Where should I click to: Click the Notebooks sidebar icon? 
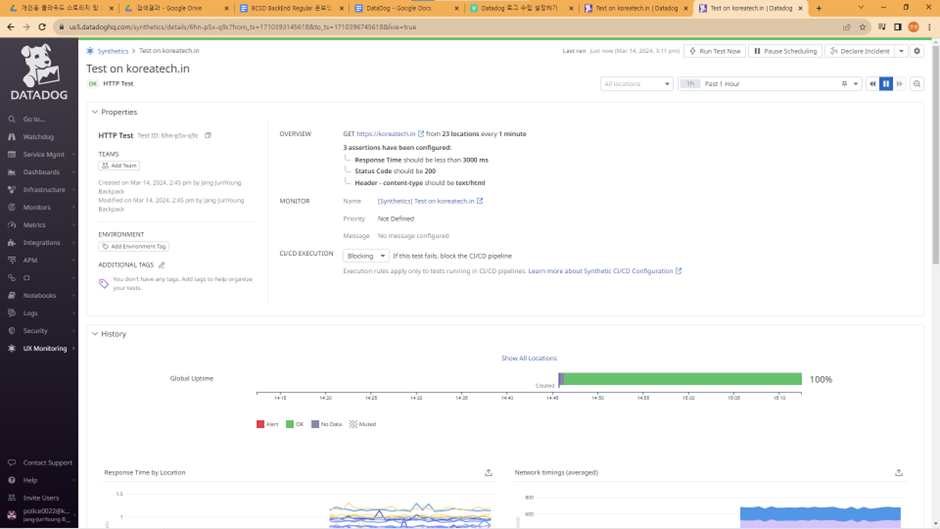click(x=11, y=295)
